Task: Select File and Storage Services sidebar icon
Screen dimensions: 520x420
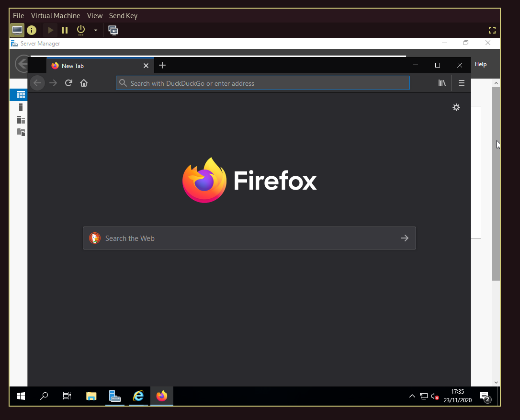Action: click(x=21, y=132)
